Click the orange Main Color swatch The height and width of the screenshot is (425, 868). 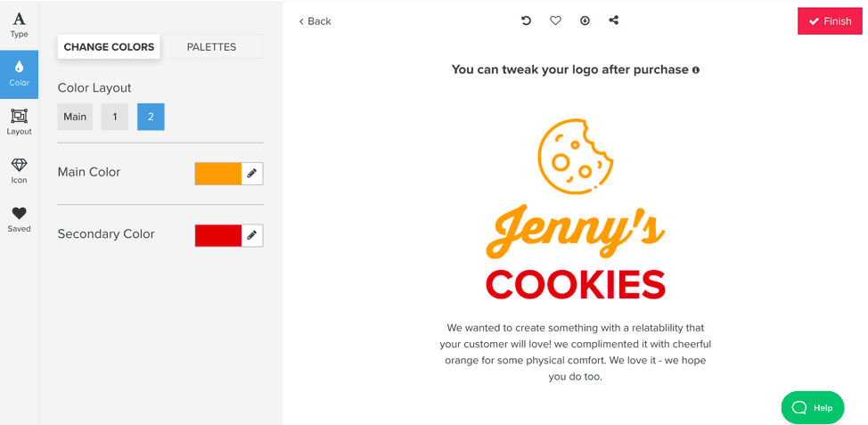(x=218, y=173)
